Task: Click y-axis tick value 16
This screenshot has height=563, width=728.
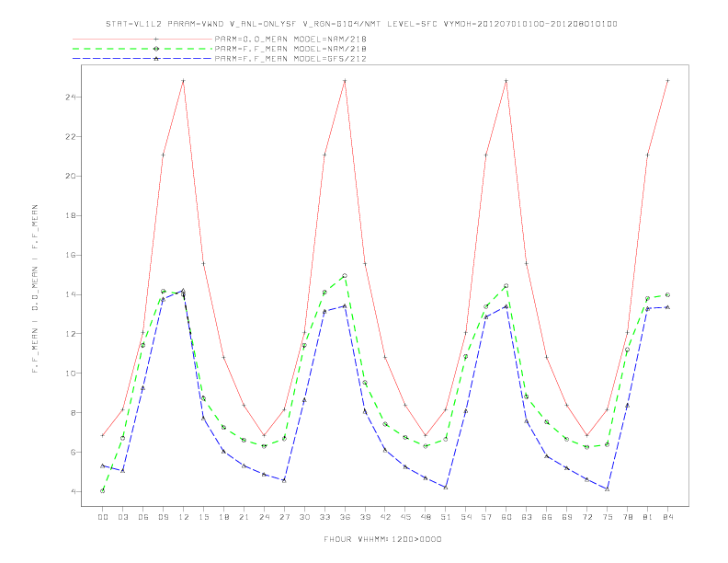Action: [71, 255]
